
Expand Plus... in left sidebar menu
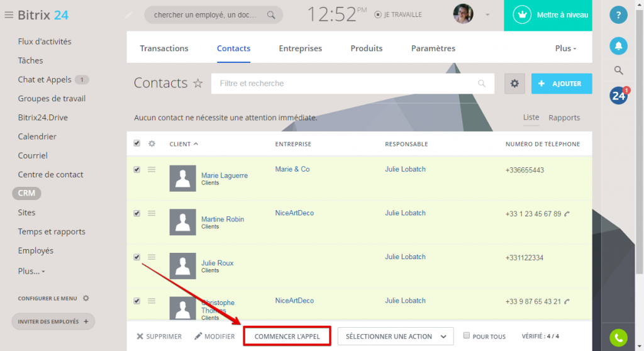31,271
